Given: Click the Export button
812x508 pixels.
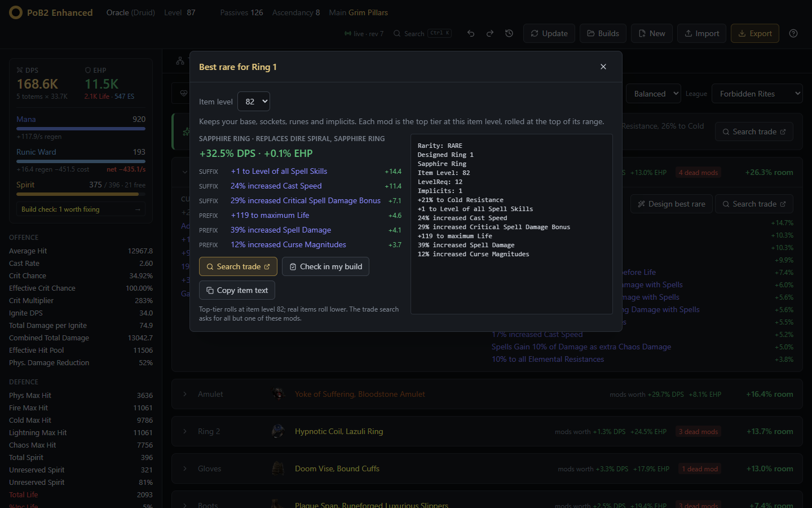Looking at the screenshot, I should tap(755, 33).
